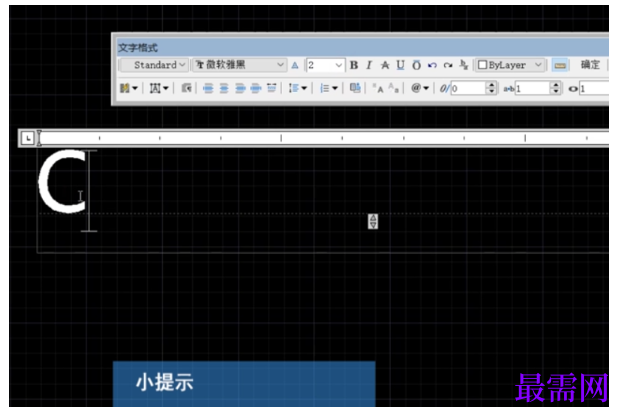This screenshot has height=419, width=627.
Task: Distribute the text evenly
Action: pos(272,88)
